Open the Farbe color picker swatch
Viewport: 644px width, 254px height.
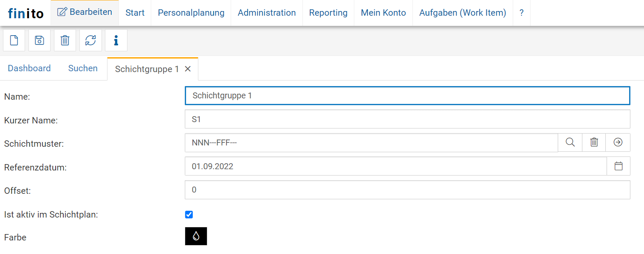click(196, 236)
